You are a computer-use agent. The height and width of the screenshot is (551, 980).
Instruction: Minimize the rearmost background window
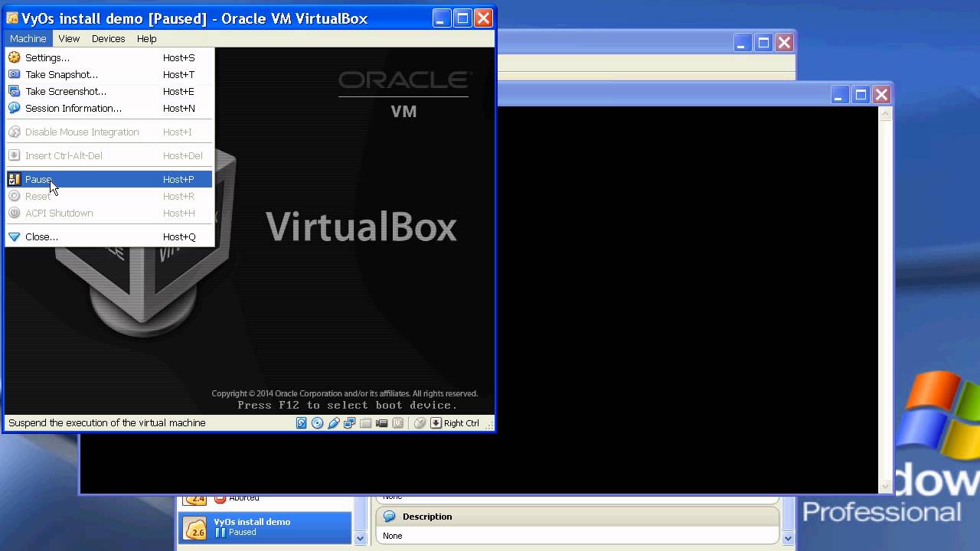742,44
